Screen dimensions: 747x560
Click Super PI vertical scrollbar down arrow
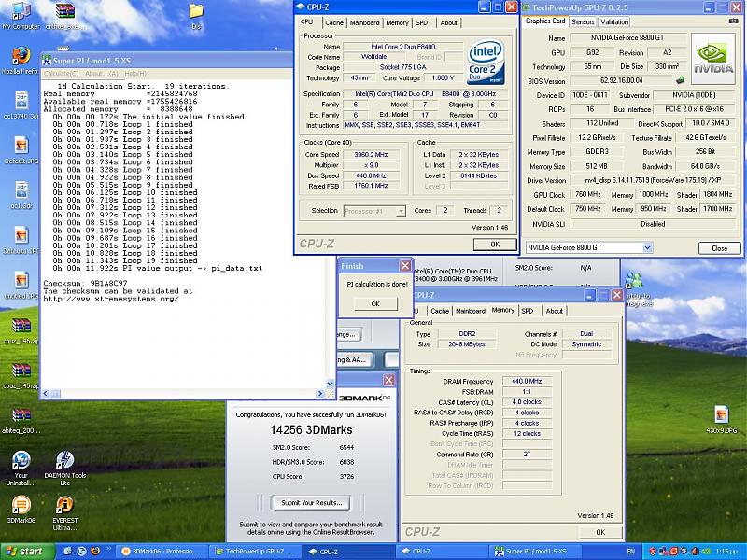click(330, 384)
